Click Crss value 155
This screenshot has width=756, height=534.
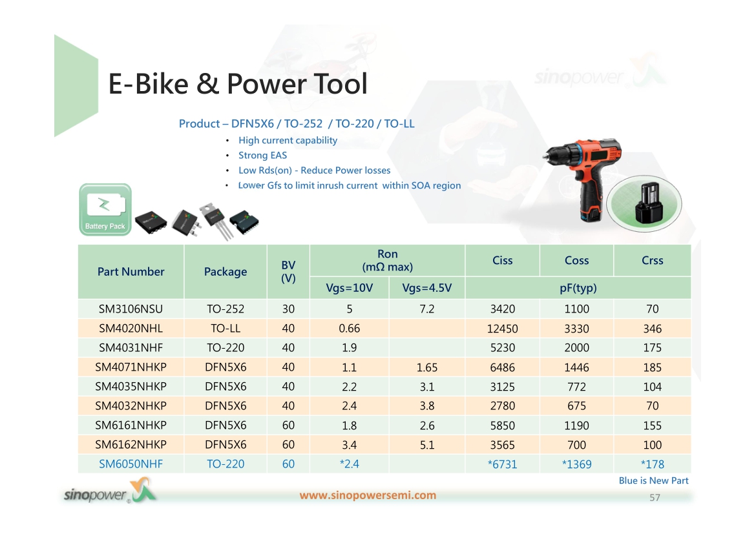coord(653,426)
